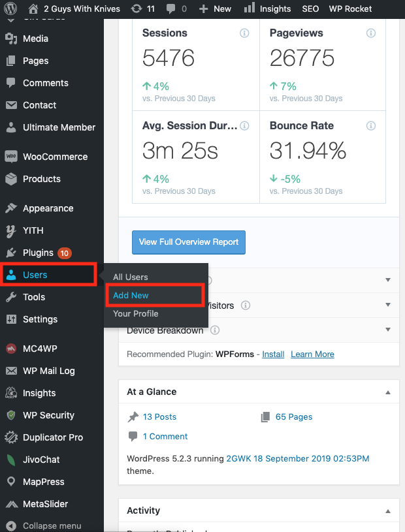Open the WP Security shield icon
The image size is (405, 532).
(11, 415)
